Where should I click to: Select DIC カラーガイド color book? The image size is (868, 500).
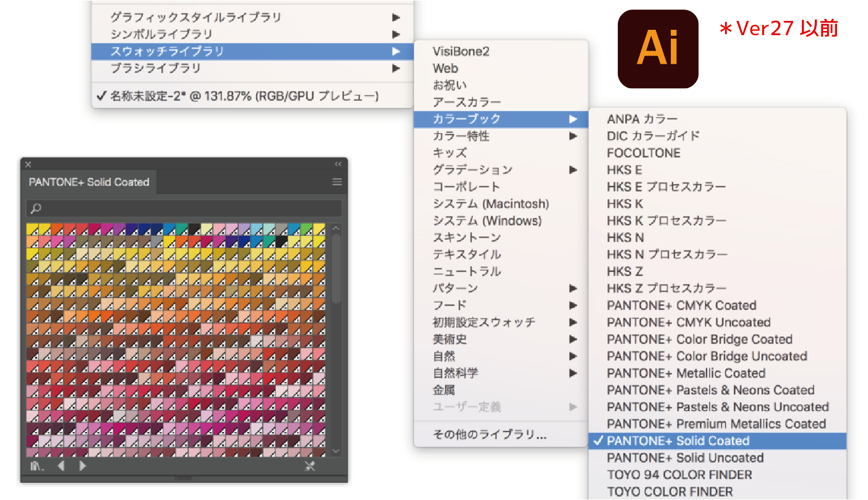tap(717, 136)
